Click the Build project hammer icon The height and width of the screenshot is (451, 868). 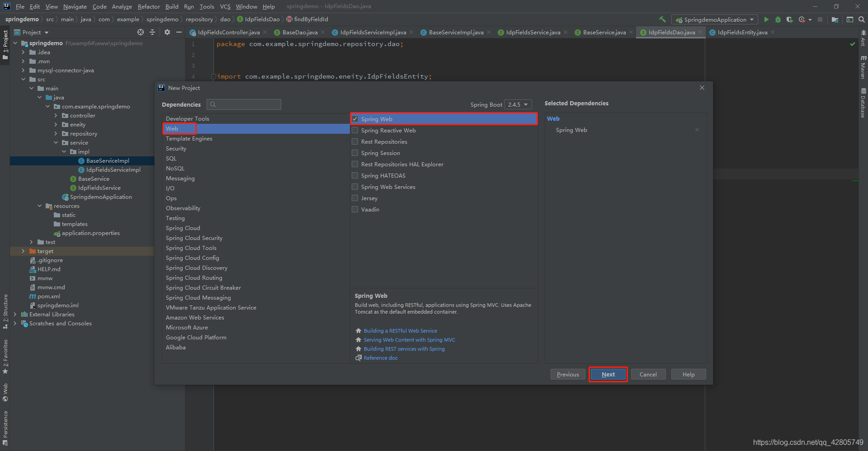click(x=662, y=19)
